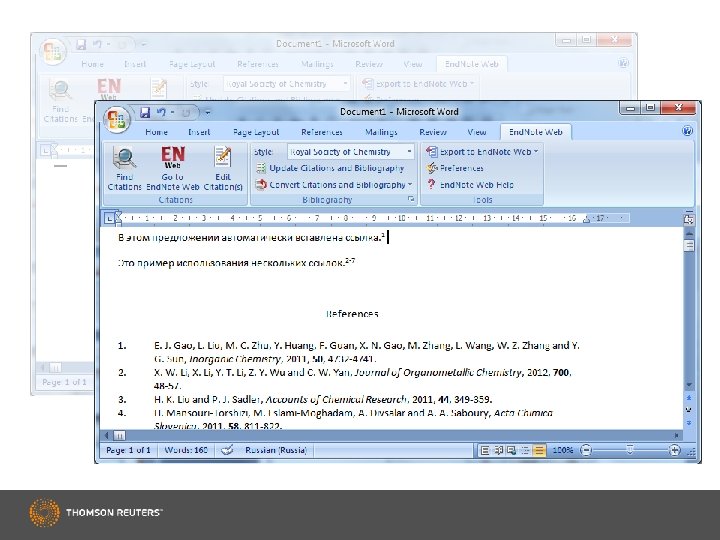This screenshot has height=540, width=720.
Task: Click Update Citations and Bibliography
Action: pos(331,168)
